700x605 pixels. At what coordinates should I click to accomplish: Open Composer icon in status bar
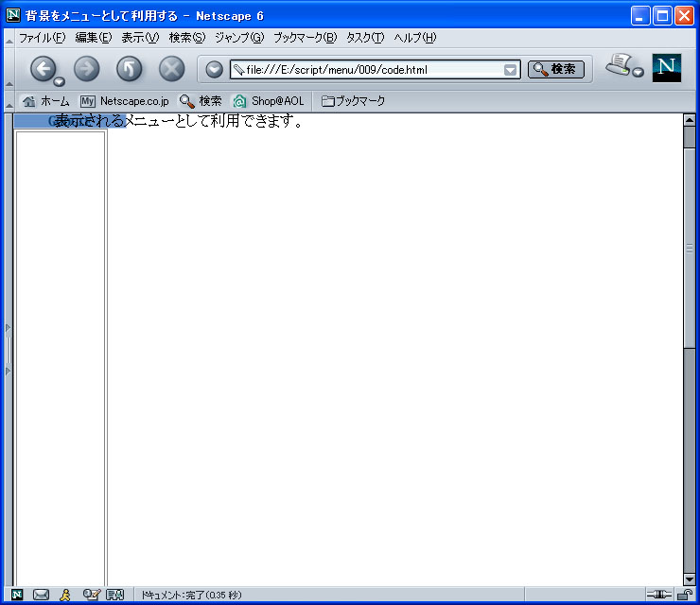[x=92, y=595]
